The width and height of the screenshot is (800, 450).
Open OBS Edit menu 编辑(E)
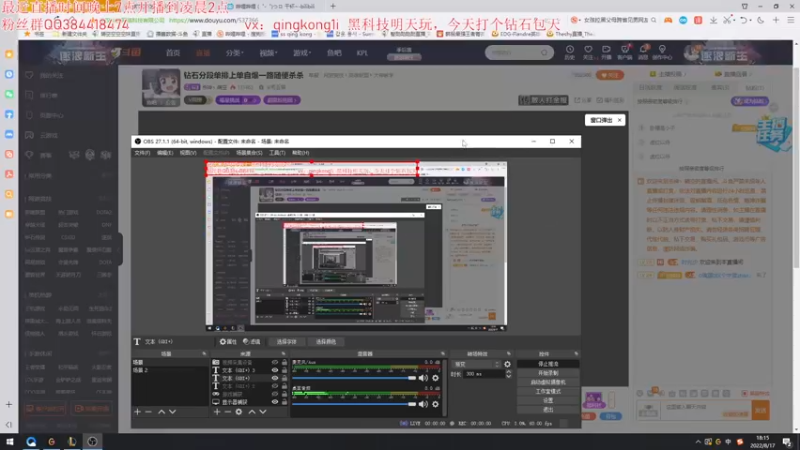[165, 153]
